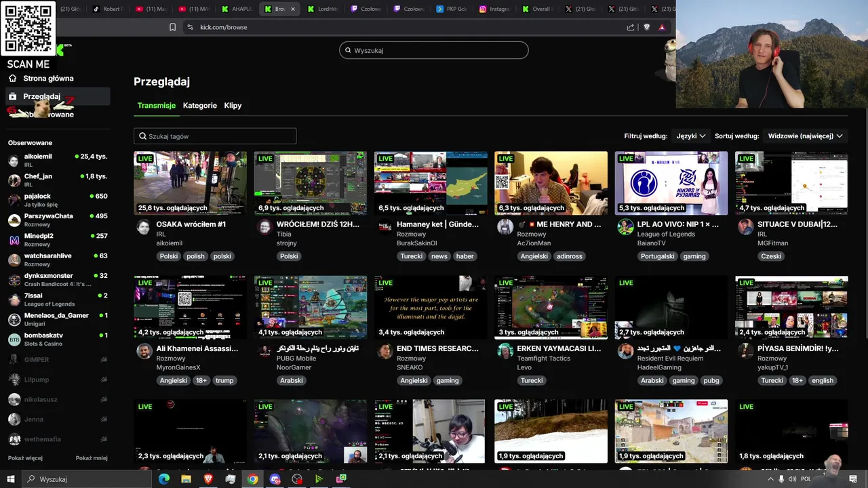Click Teamfight Tactics category link
This screenshot has height=488, width=868.
(544, 358)
